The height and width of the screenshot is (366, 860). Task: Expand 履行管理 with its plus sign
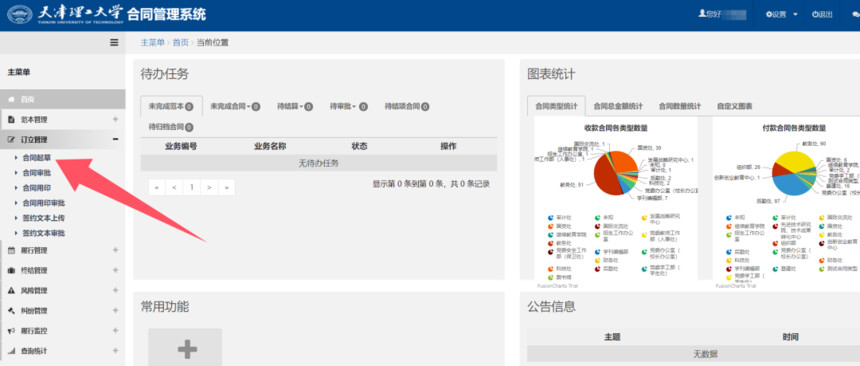point(115,251)
